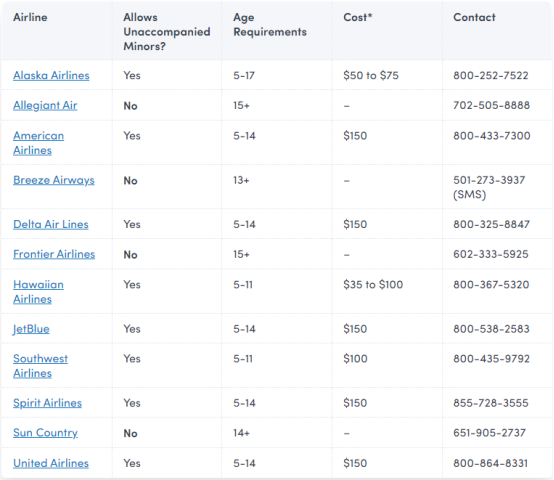Click the Airline column header
This screenshot has height=480, width=554.
30,17
